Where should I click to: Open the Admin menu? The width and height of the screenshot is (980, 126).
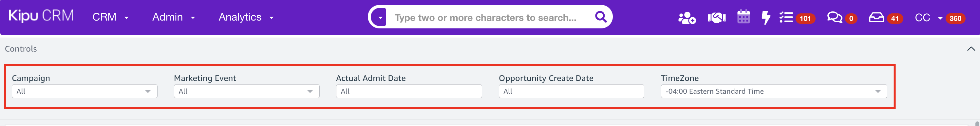pos(174,17)
